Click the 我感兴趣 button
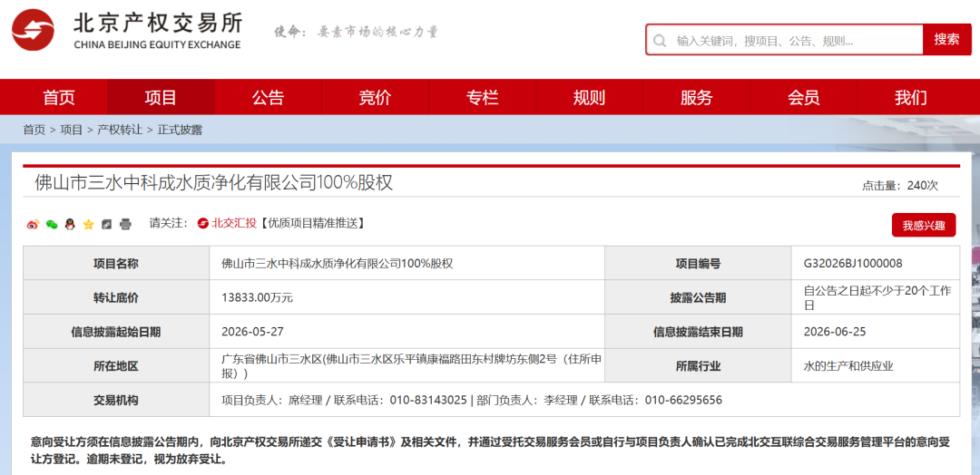The image size is (980, 475). pyautogui.click(x=924, y=225)
